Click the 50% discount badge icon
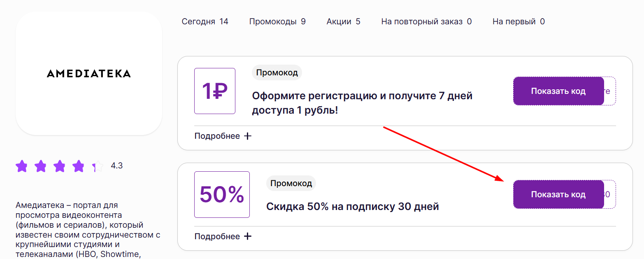 [222, 194]
